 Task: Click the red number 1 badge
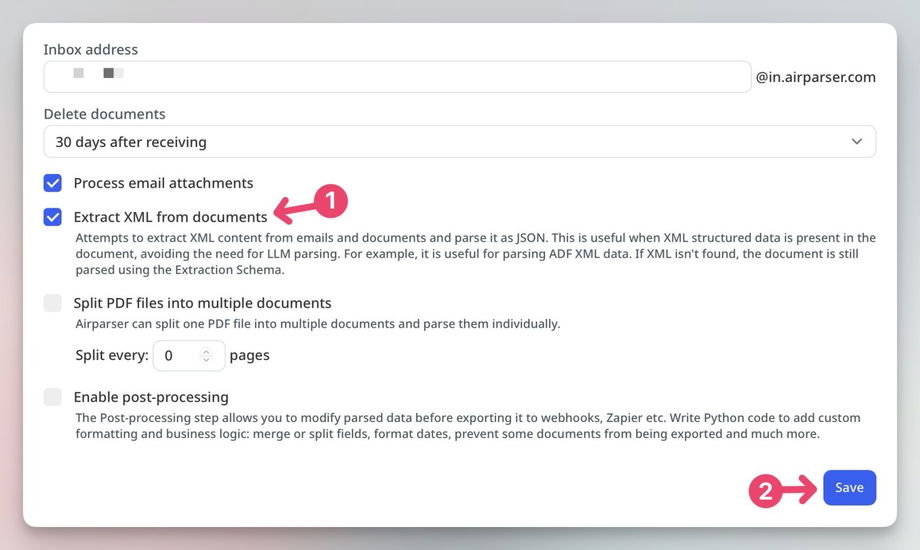click(331, 201)
